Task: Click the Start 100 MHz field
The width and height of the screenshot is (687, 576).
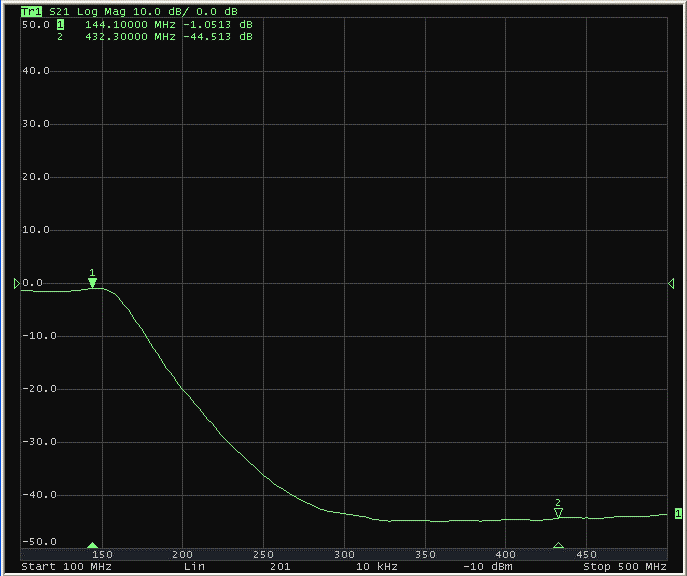Action: coord(66,567)
